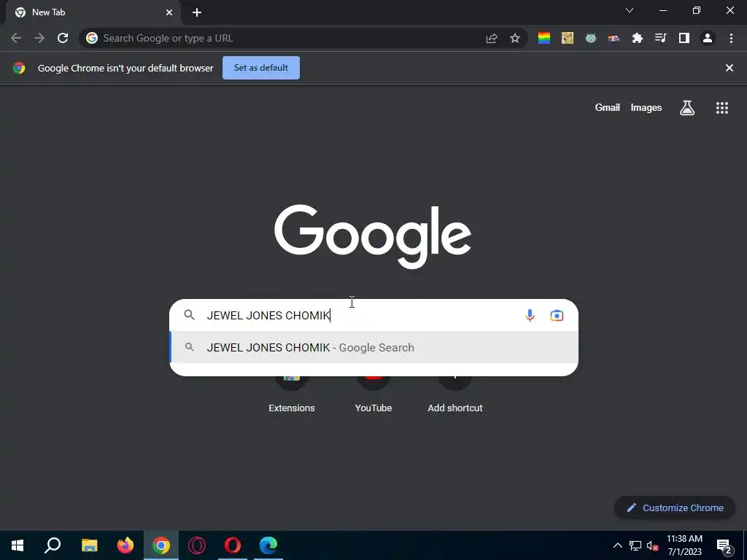This screenshot has height=560, width=747.
Task: Open Images link
Action: [646, 108]
